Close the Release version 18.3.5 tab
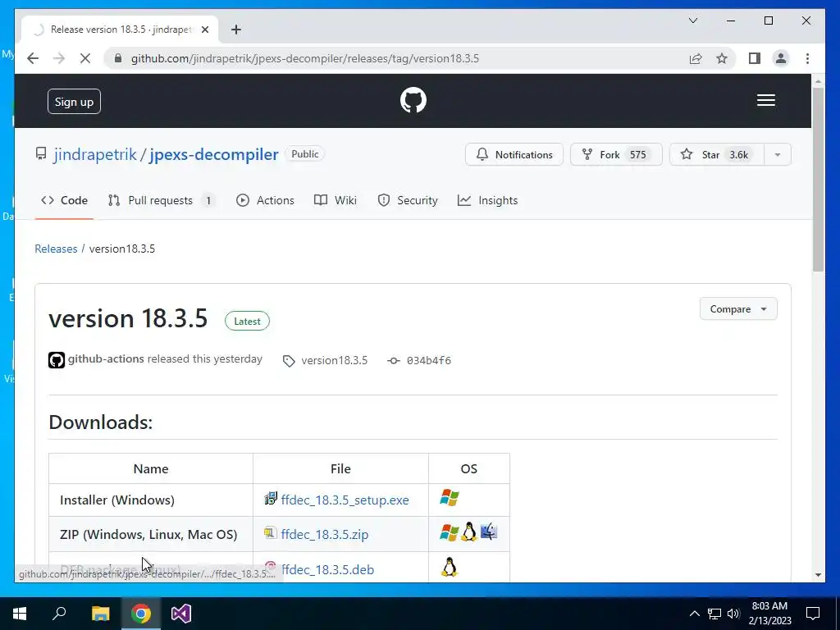 (204, 30)
